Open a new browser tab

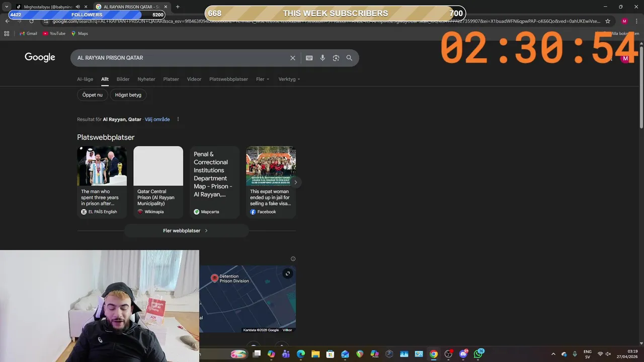[x=178, y=7]
